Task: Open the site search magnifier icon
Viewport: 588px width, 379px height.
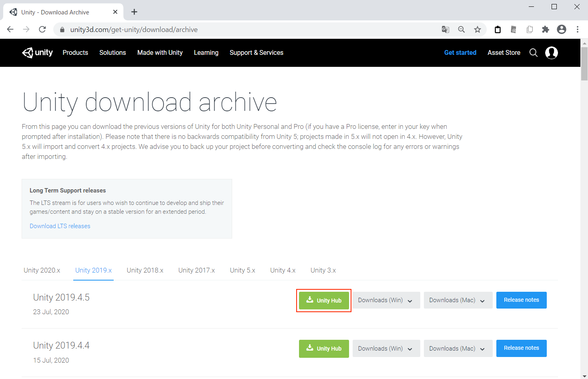Action: [533, 53]
